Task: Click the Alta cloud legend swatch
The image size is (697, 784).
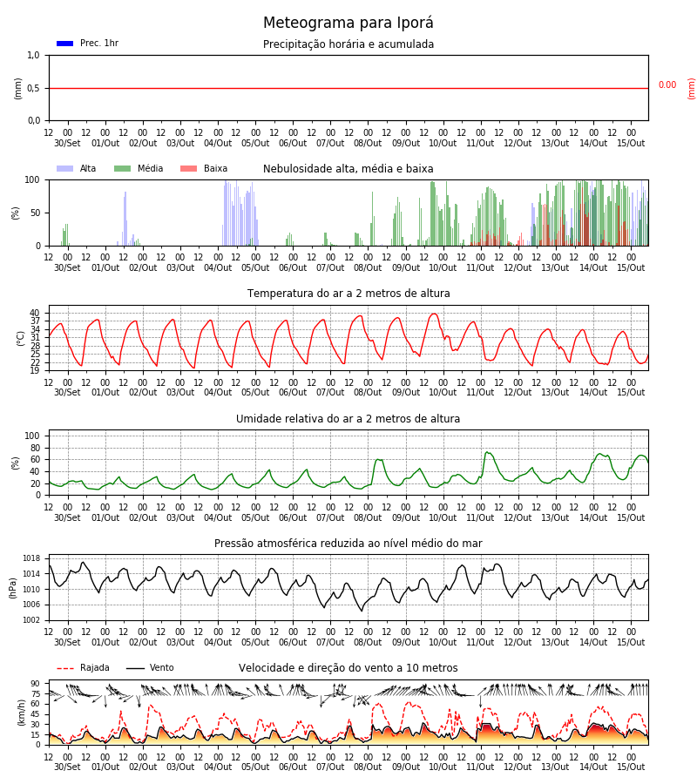Action: pos(65,168)
